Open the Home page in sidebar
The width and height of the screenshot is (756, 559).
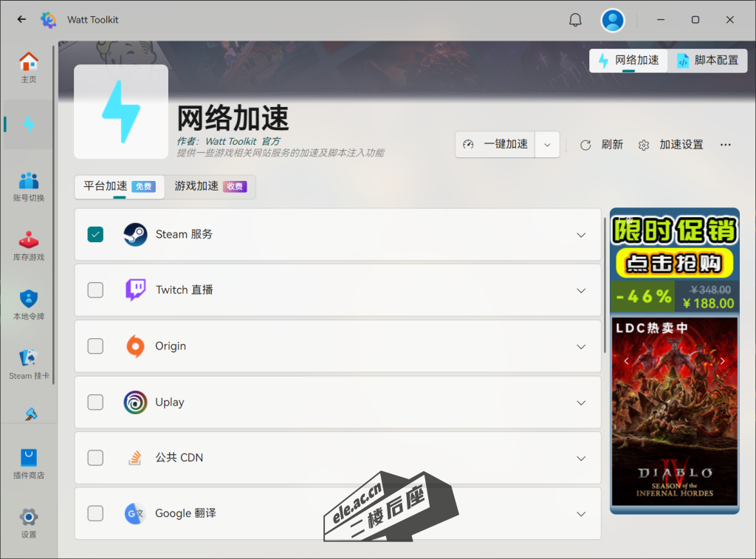click(x=29, y=67)
